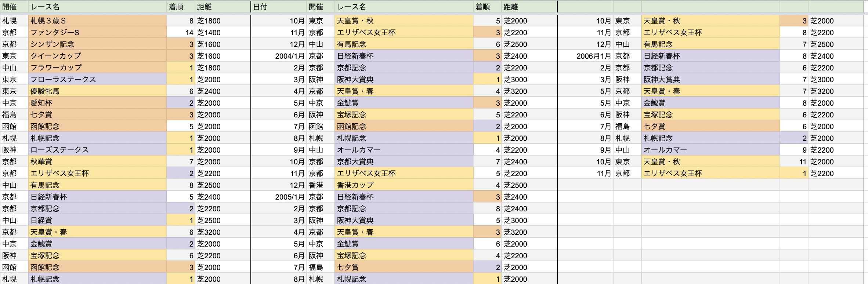This screenshot has width=868, height=284.
Task: Select the 京都大賞典 race cell
Action: tap(404, 162)
